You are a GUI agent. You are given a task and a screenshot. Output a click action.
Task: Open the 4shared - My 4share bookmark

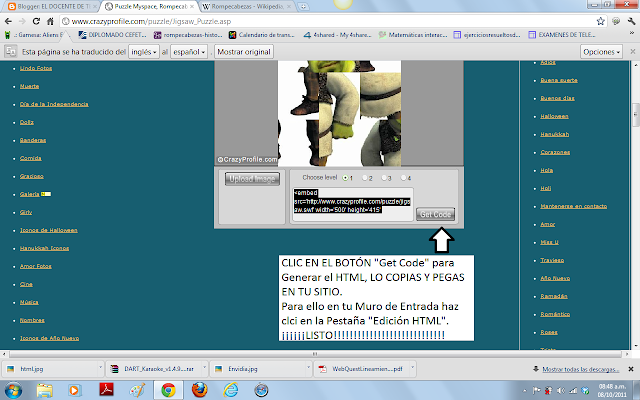click(337, 35)
